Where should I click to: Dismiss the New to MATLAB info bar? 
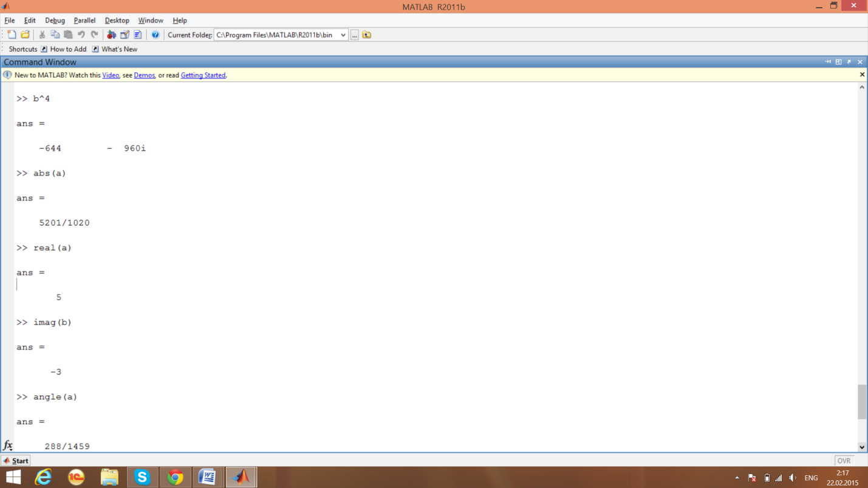(862, 75)
